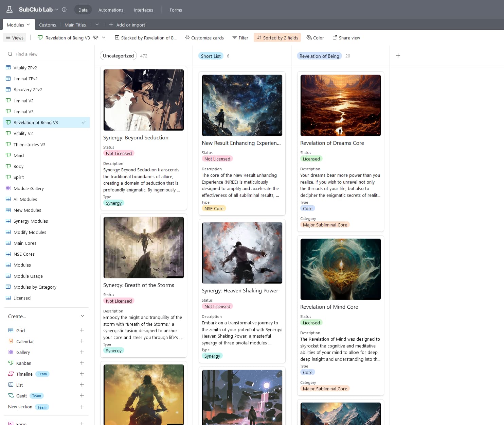Add a Grid view with its plus icon
This screenshot has height=425, width=504.
[82, 330]
